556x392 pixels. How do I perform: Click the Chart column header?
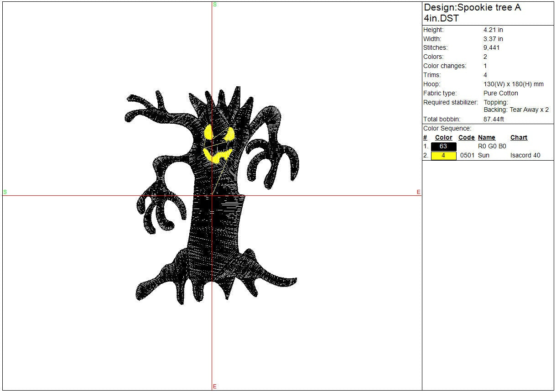coord(519,137)
